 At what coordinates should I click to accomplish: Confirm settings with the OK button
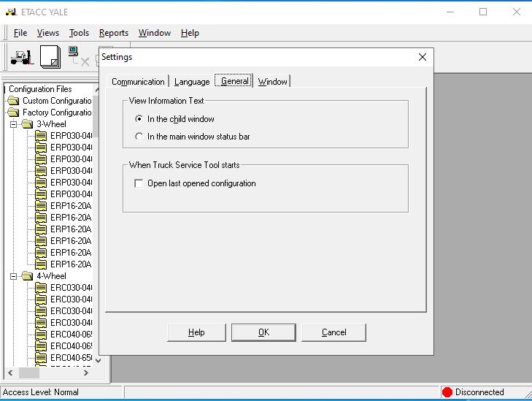click(263, 332)
